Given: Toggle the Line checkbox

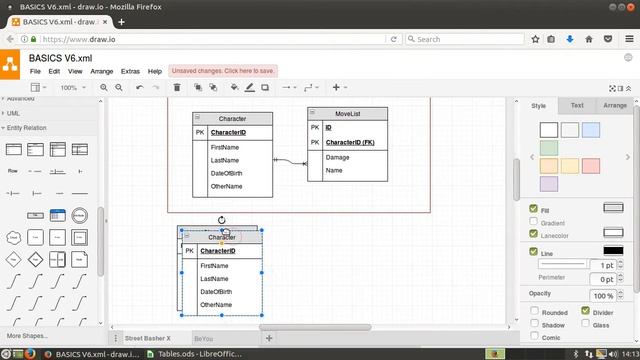Looking at the screenshot, I should [533, 251].
